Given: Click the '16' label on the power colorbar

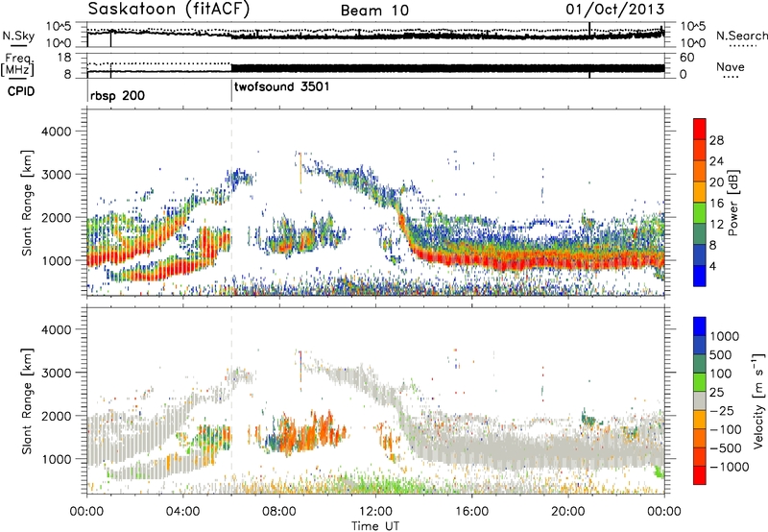Looking at the screenshot, I should click(x=716, y=204).
